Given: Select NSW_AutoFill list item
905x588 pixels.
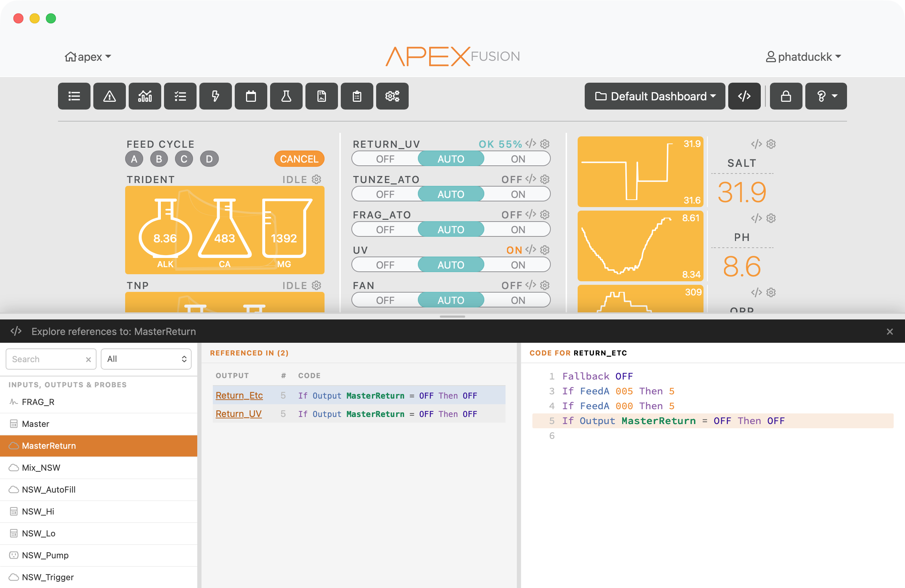Looking at the screenshot, I should pos(99,489).
